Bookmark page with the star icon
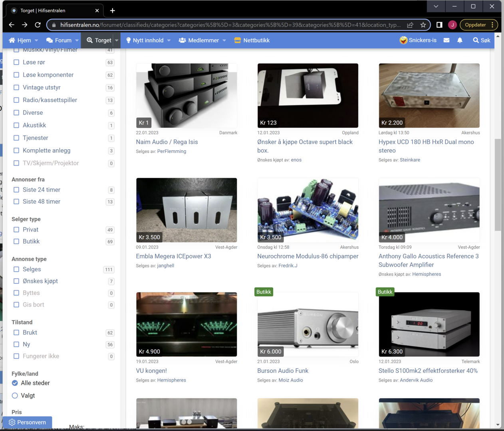Image resolution: width=504 pixels, height=431 pixels. point(423,25)
